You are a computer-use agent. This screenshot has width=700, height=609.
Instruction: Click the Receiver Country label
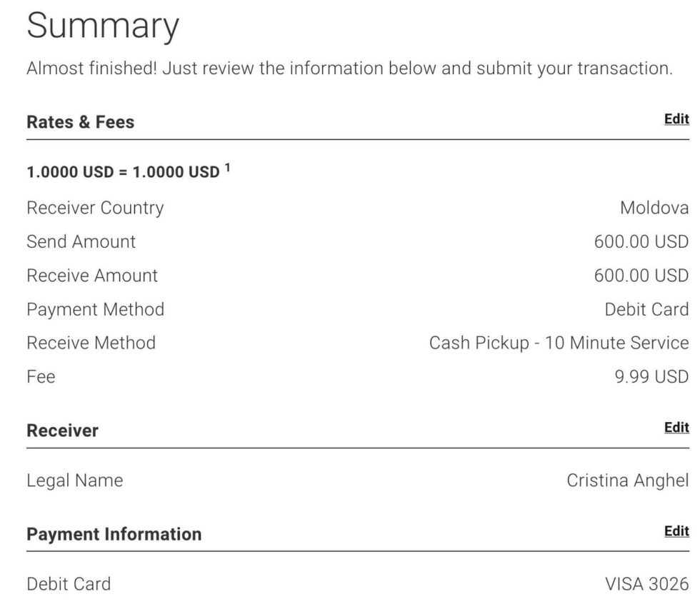[x=95, y=208]
